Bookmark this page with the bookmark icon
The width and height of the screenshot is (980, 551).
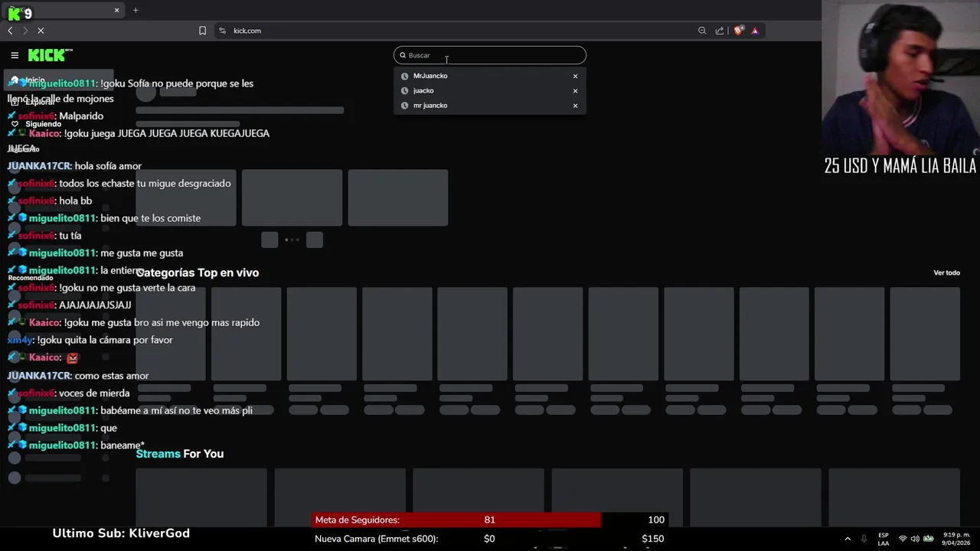pyautogui.click(x=202, y=31)
